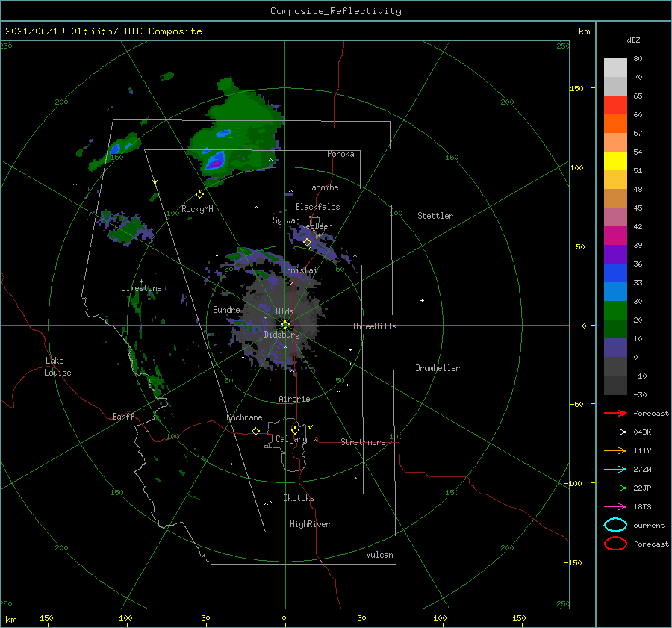Click the Lake Louise label
The height and width of the screenshot is (628, 672).
tap(57, 367)
